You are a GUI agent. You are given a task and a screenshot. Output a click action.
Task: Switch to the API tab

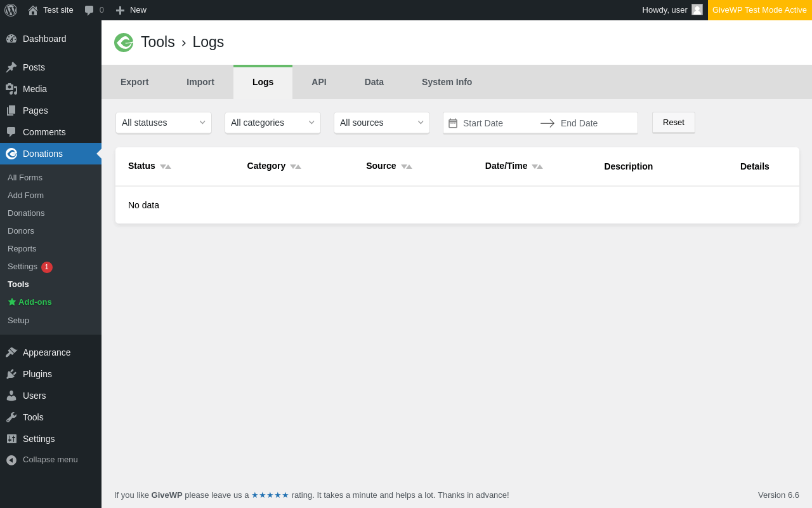pyautogui.click(x=319, y=82)
